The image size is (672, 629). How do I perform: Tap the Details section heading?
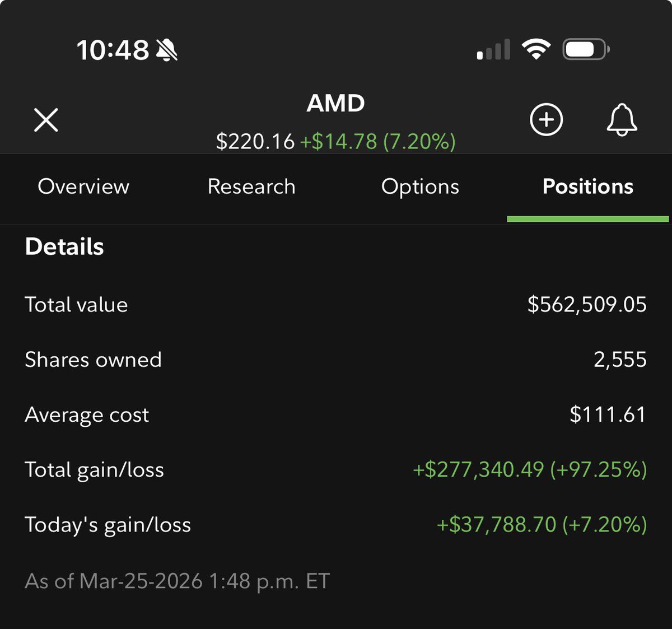[x=64, y=246]
